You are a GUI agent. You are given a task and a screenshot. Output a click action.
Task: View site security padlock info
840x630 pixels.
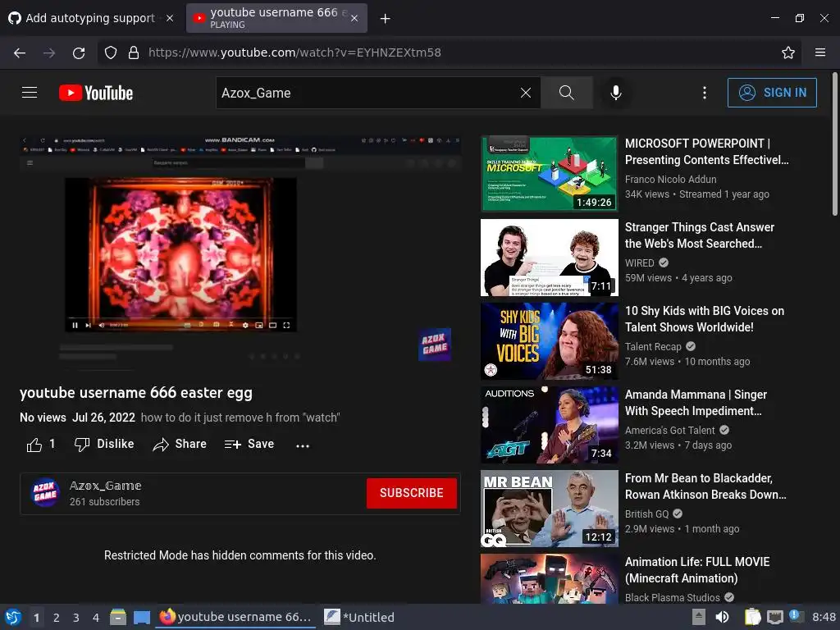(x=134, y=52)
